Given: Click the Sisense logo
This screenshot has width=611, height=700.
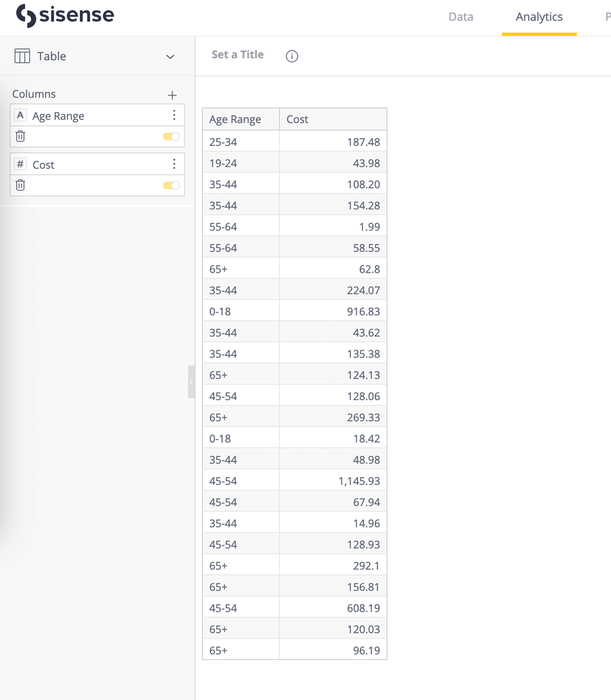Looking at the screenshot, I should 64,15.
